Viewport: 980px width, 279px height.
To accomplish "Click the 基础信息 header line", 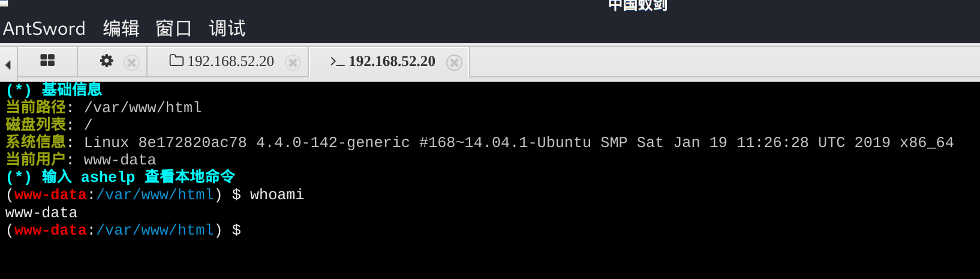I will (x=71, y=90).
